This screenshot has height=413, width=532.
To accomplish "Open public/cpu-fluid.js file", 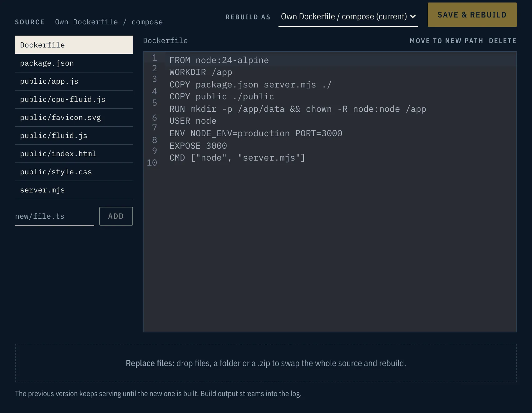I will coord(74,99).
